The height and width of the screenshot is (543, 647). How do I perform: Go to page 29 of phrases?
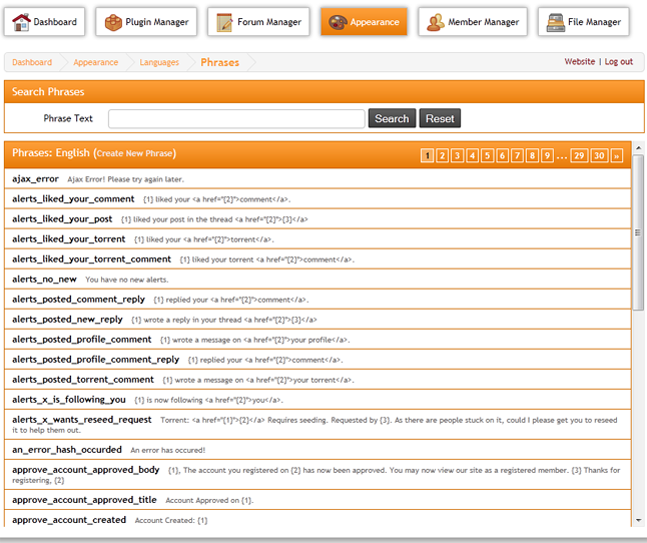click(x=579, y=156)
